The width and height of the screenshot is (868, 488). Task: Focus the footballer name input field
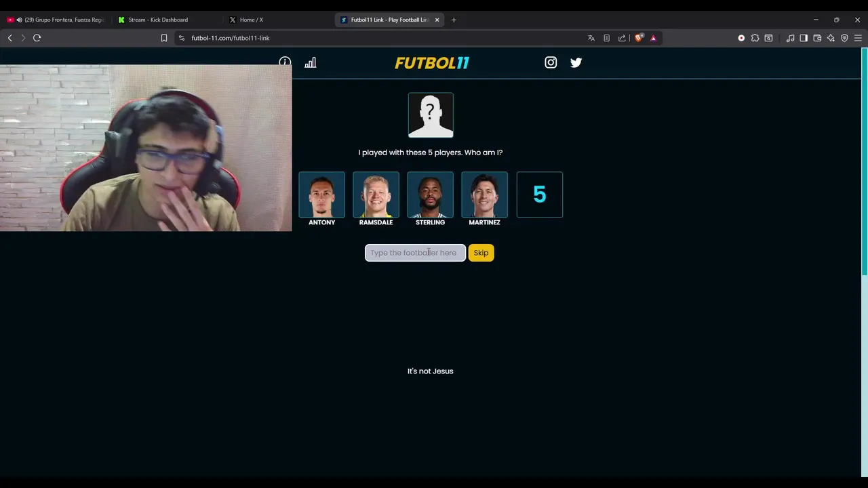coord(415,253)
